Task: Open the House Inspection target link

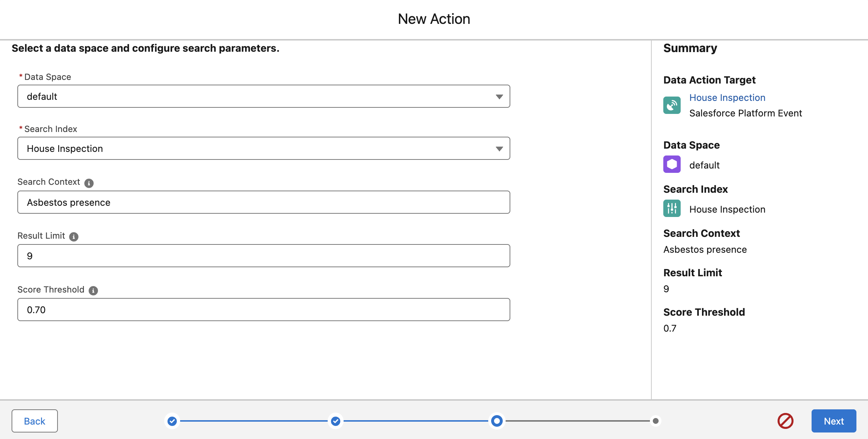Action: (727, 98)
